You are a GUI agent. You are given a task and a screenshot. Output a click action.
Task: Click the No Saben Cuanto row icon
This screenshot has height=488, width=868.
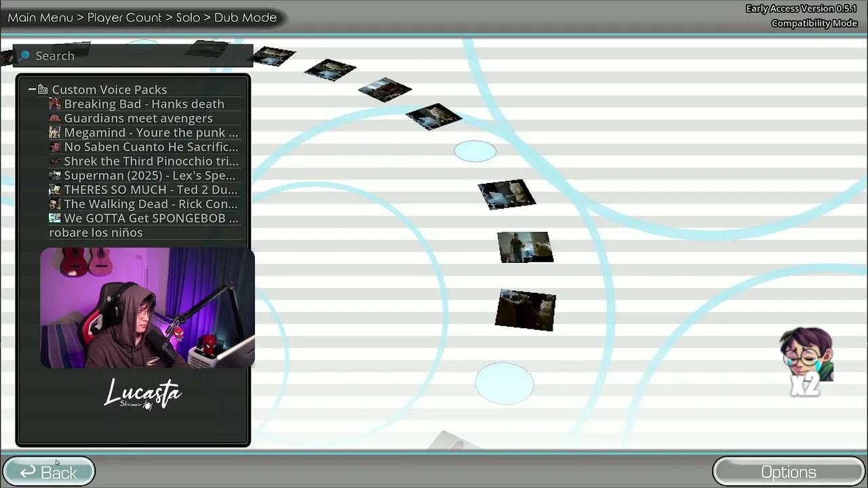coord(55,146)
